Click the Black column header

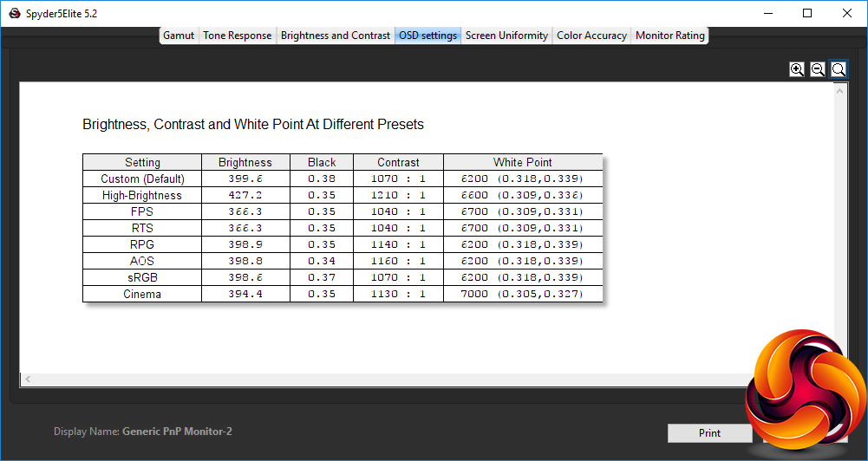click(322, 162)
